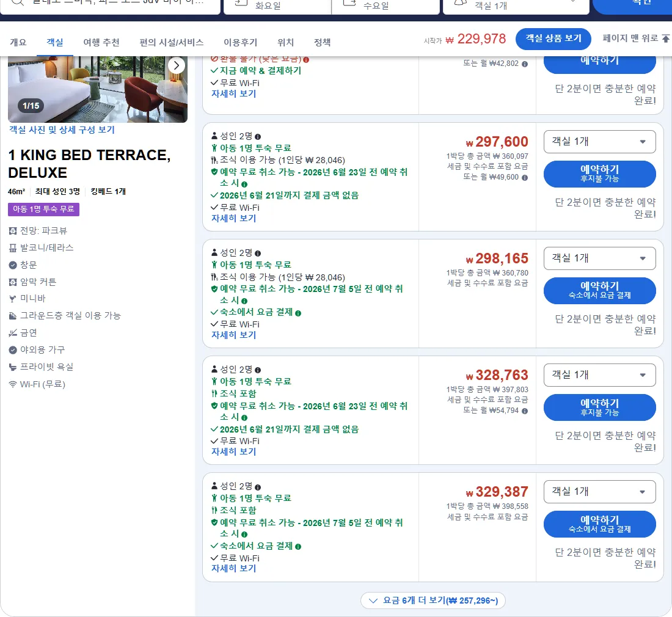Book the ₩328,763 rate with 예약하기
This screenshot has height=617, width=672.
click(599, 407)
